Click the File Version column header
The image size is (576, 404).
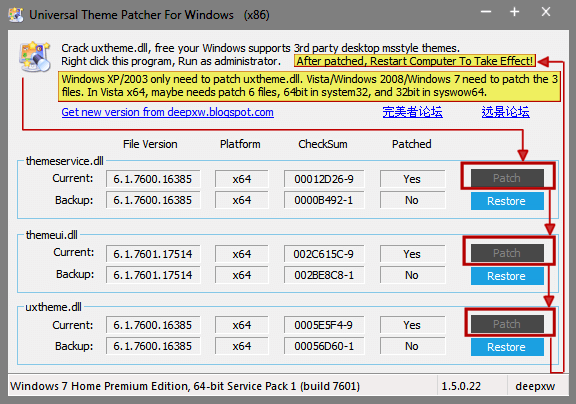pos(150,144)
